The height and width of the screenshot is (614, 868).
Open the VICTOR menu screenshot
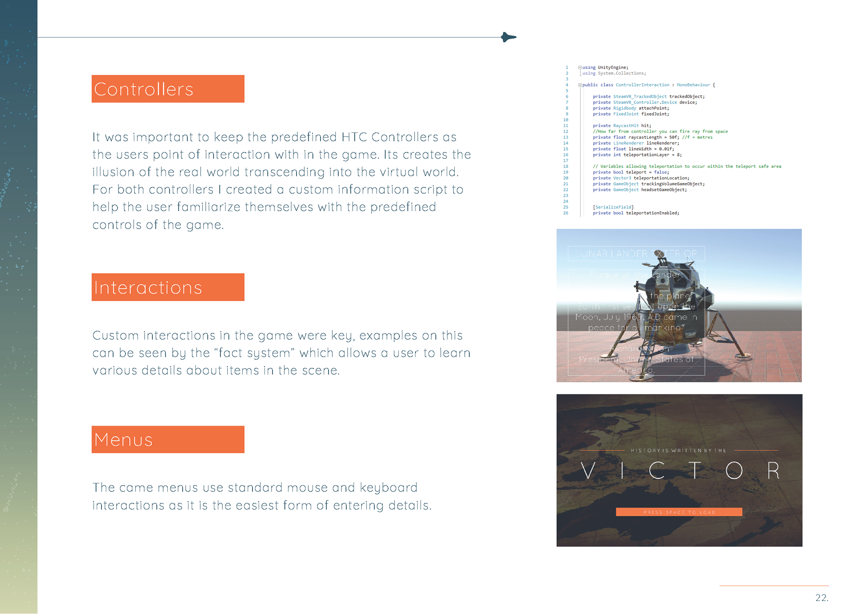(x=679, y=470)
